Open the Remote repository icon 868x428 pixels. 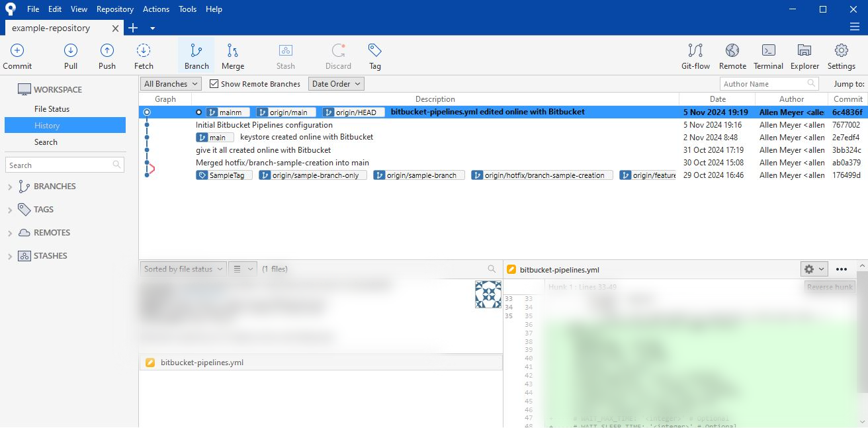pyautogui.click(x=732, y=56)
